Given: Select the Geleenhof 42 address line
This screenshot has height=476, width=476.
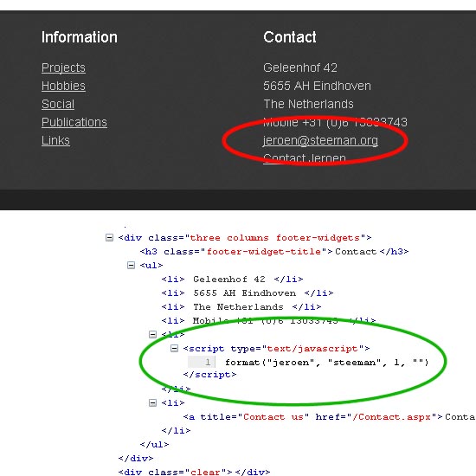Looking at the screenshot, I should pos(300,68).
